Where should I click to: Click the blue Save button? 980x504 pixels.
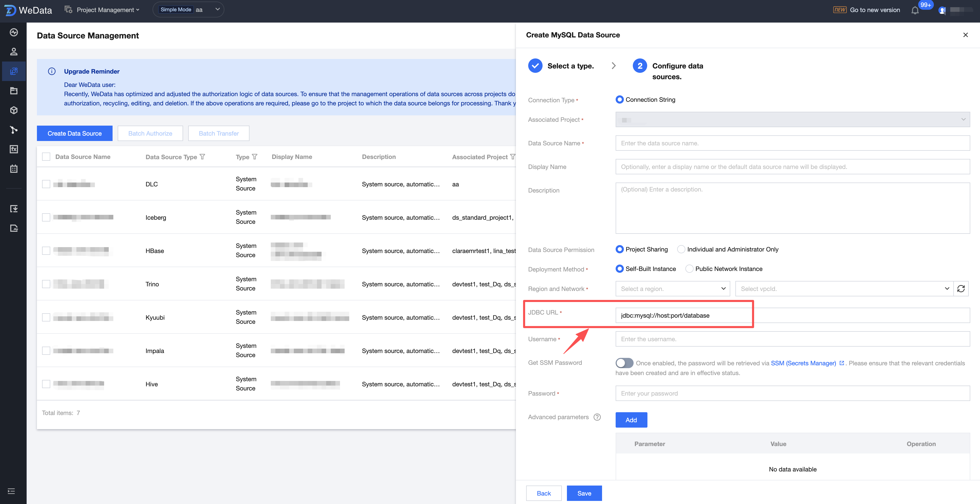pyautogui.click(x=584, y=493)
